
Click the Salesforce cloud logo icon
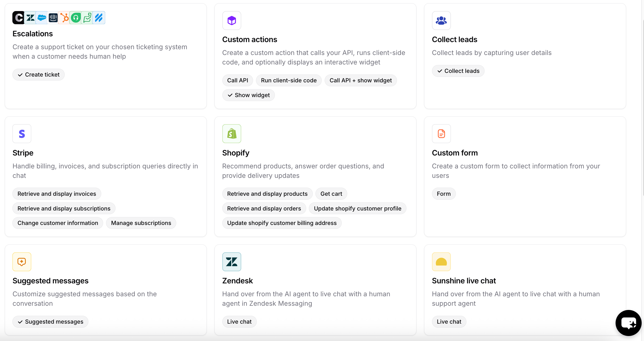[42, 18]
